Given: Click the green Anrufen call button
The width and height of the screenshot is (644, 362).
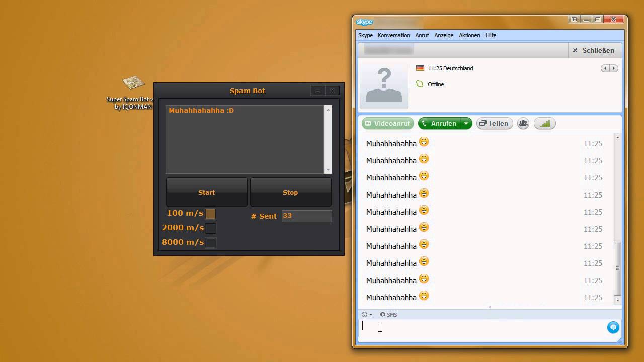Looking at the screenshot, I should click(x=439, y=123).
